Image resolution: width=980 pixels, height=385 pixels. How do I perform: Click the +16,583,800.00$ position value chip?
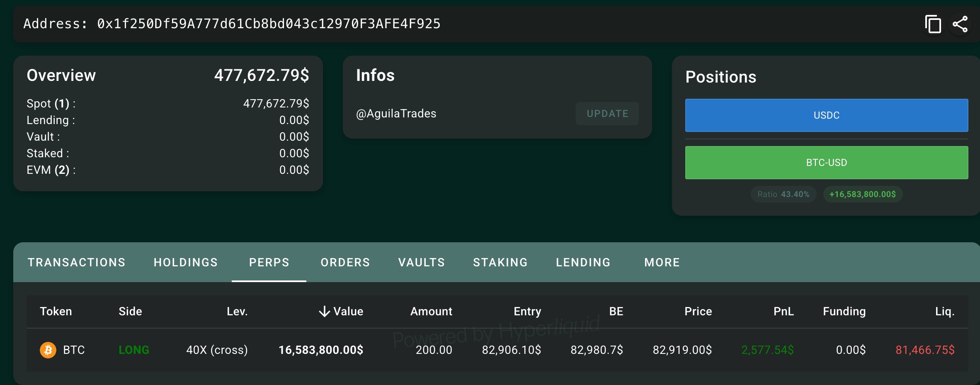863,194
